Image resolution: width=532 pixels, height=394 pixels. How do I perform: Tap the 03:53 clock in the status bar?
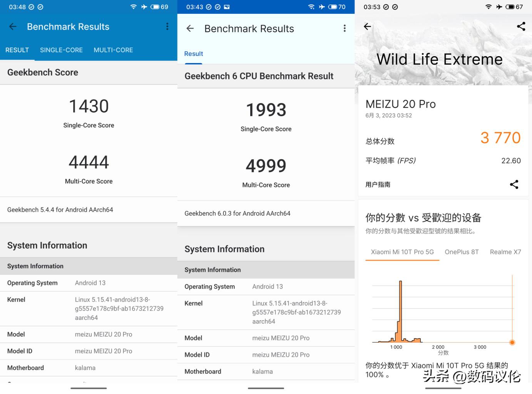click(372, 7)
